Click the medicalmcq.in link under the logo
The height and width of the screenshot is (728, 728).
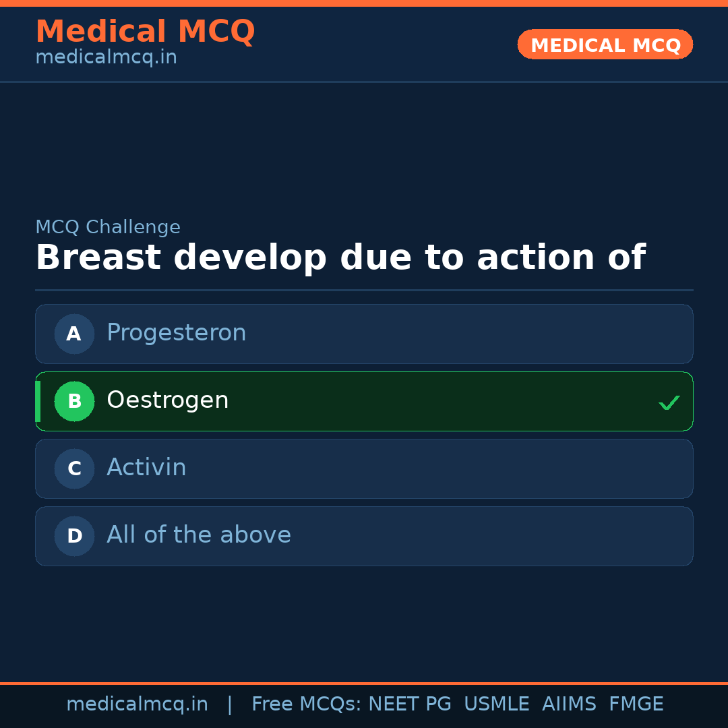point(105,57)
